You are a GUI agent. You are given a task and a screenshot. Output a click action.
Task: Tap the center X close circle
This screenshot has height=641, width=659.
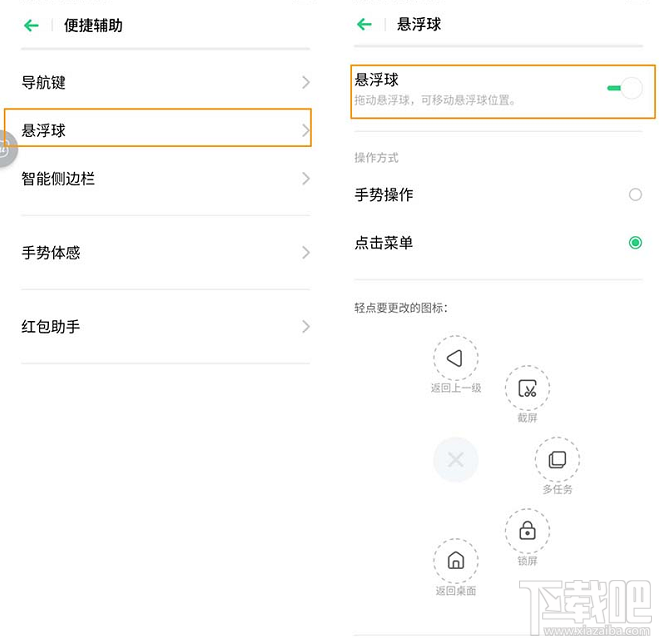coord(456,459)
